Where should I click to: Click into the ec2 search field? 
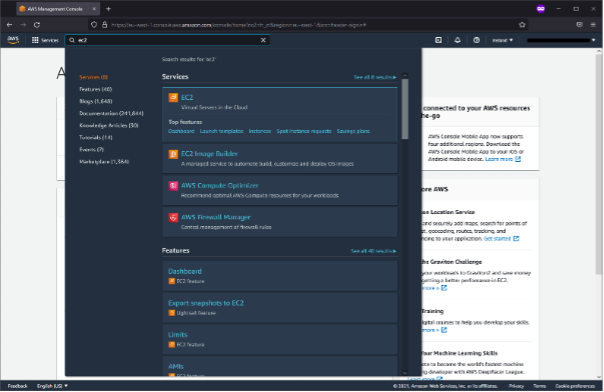click(x=168, y=40)
